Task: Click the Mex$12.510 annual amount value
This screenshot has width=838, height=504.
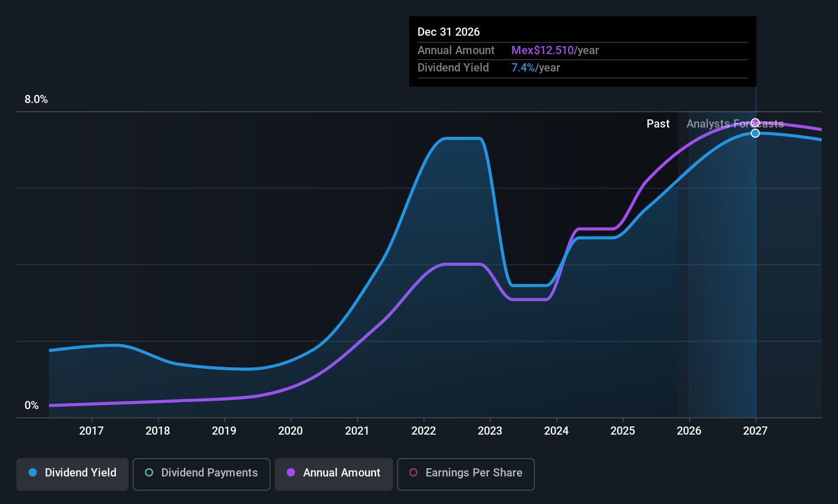Action: click(543, 51)
